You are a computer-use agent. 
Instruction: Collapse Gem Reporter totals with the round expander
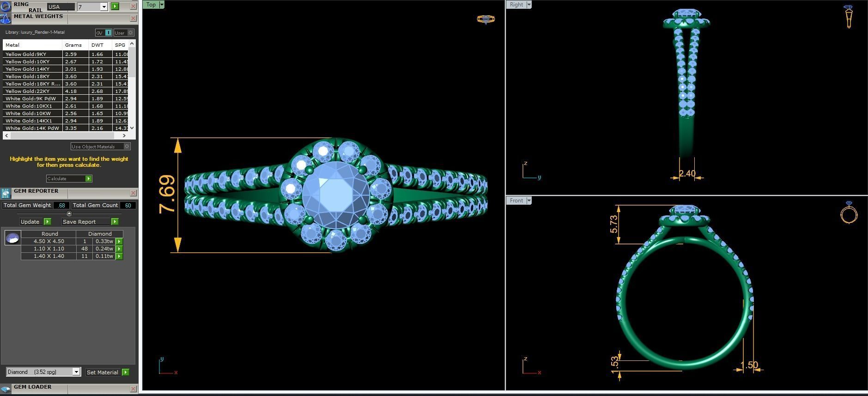point(69,213)
